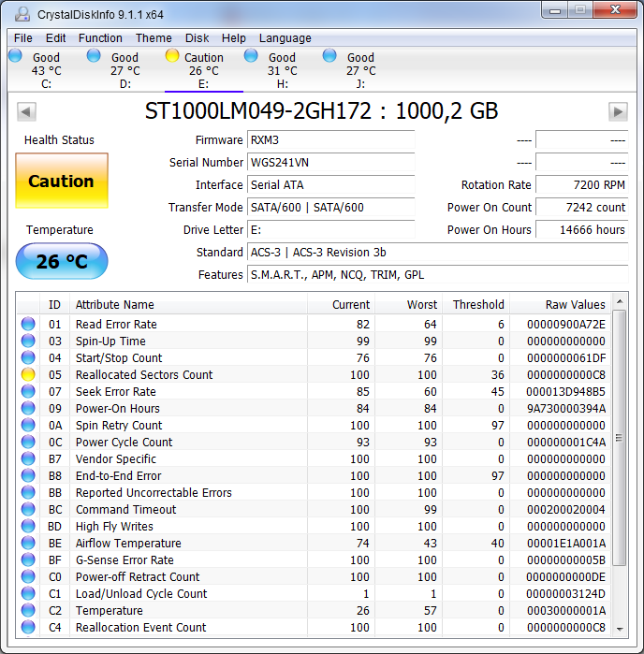Select disk D: status indicator

[x=94, y=55]
